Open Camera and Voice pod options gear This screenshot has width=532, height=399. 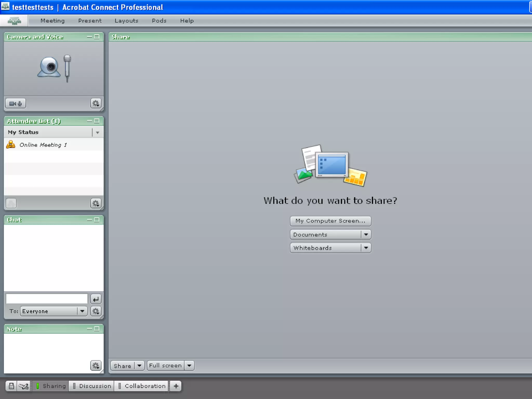[x=96, y=104]
